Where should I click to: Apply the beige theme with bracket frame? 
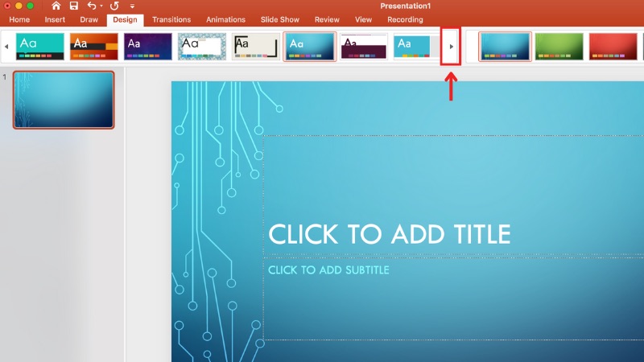[255, 47]
